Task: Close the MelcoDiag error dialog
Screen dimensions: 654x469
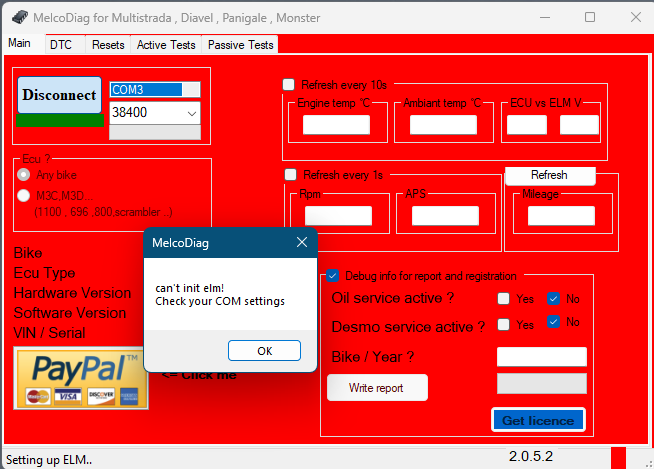Action: 302,242
